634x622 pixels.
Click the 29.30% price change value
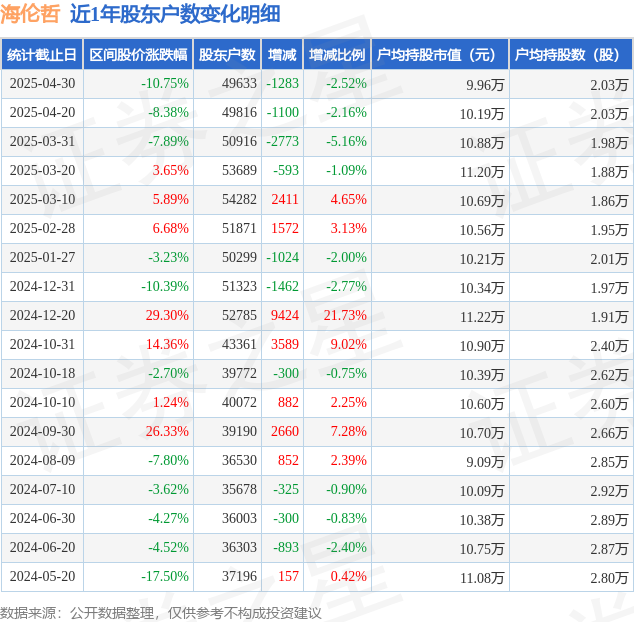pyautogui.click(x=167, y=315)
